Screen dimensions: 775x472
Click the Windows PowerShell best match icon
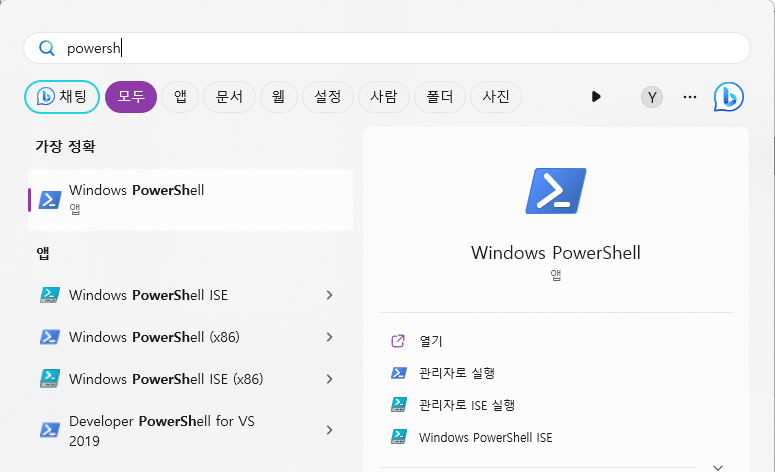tap(50, 200)
